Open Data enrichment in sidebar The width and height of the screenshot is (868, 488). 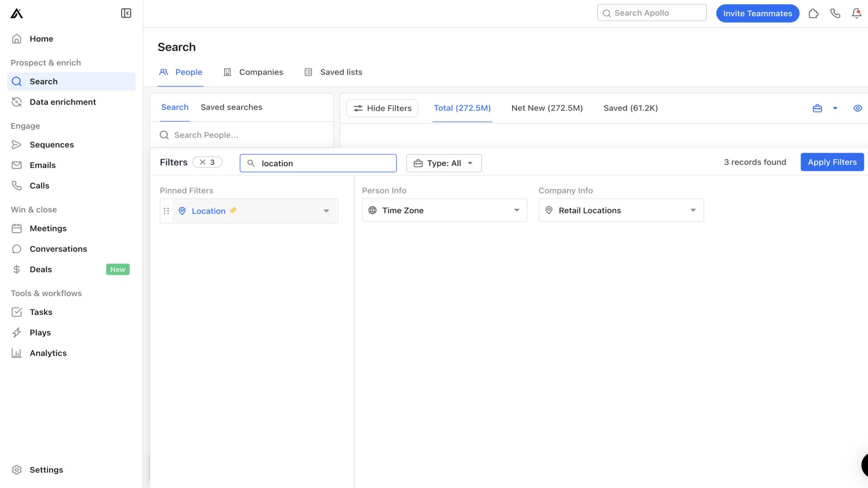click(62, 101)
